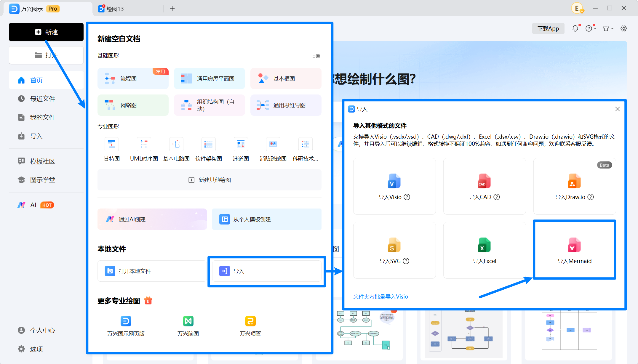Viewport: 638px width, 364px height.
Task: Choose 导入Draw.io option
Action: (x=575, y=186)
